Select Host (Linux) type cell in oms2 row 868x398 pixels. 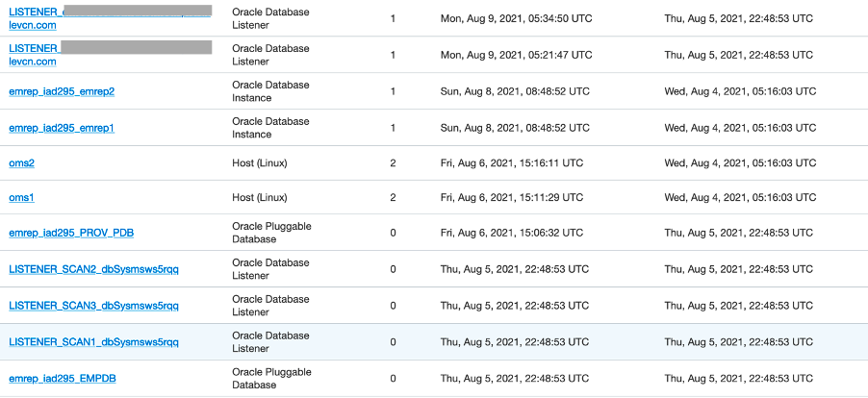[x=259, y=163]
